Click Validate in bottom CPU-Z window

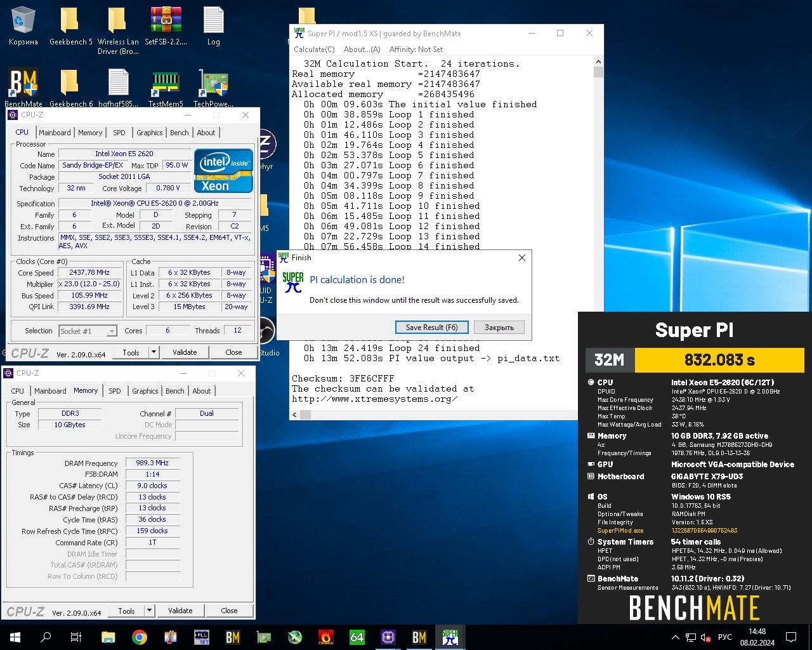coord(180,611)
